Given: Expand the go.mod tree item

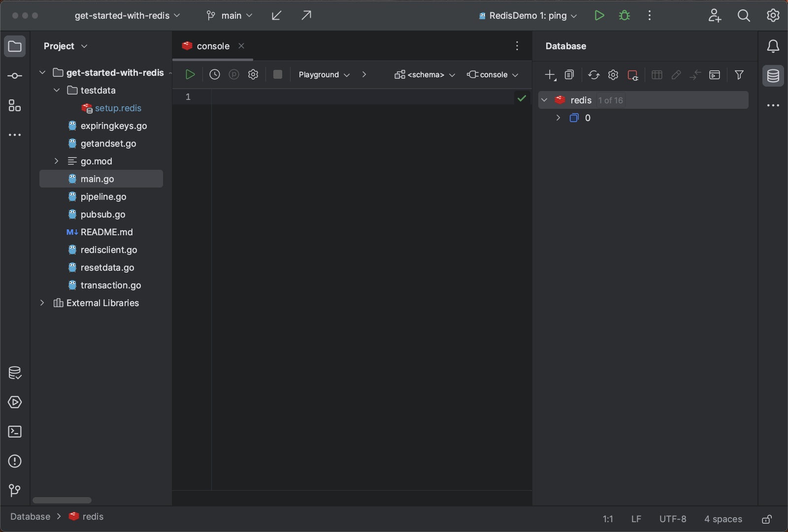Looking at the screenshot, I should [56, 161].
